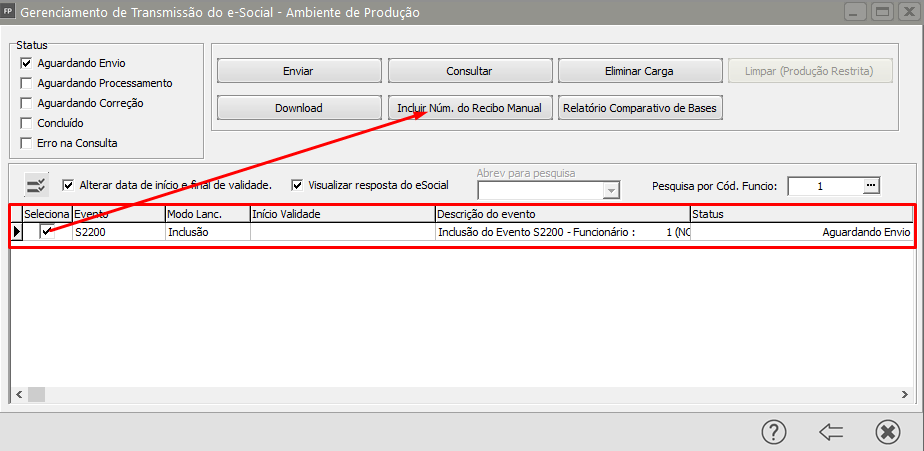Click the ellipsis button beside Cód. Funcio field
This screenshot has width=924, height=451.
871,185
